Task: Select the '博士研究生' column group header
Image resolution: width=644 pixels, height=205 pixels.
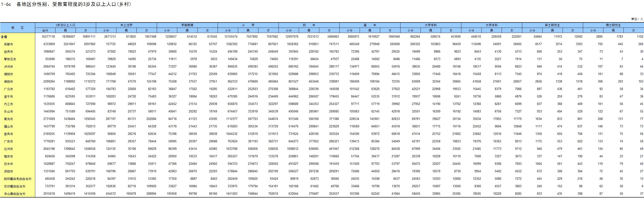Action: click(x=613, y=25)
